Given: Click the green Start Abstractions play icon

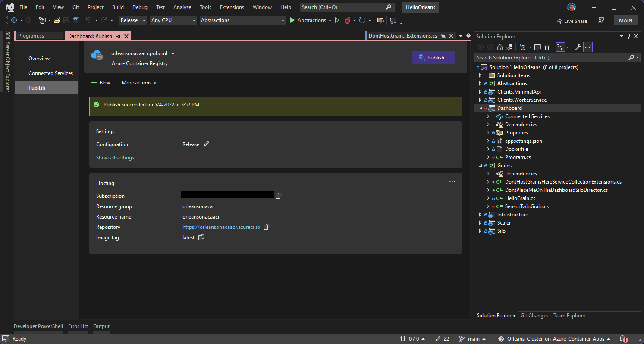Looking at the screenshot, I should pyautogui.click(x=292, y=20).
